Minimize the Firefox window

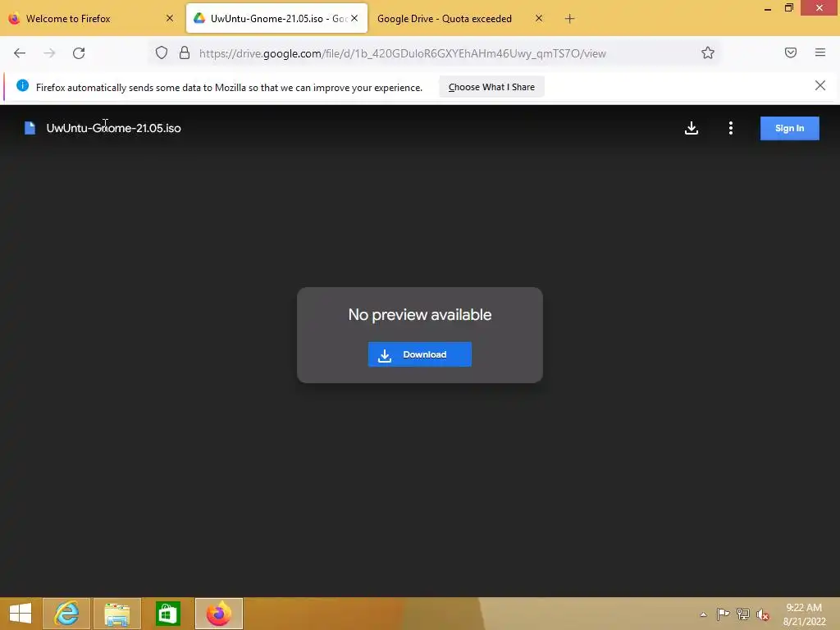tap(768, 8)
